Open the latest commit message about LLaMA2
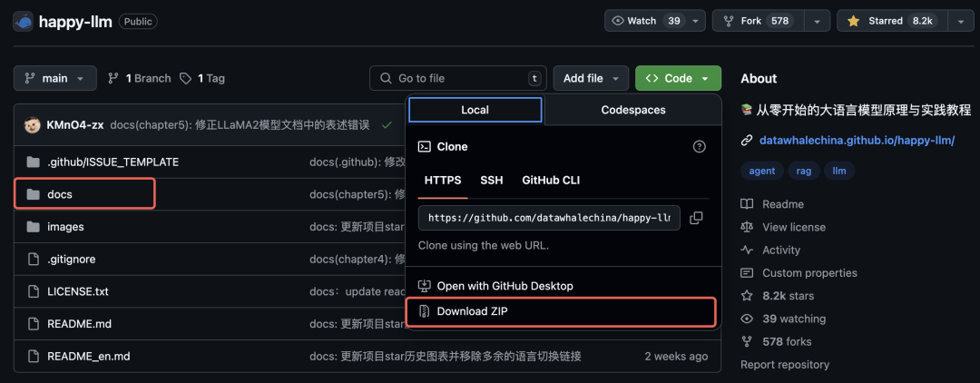Viewport: 980px width, 383px height. tap(240, 125)
